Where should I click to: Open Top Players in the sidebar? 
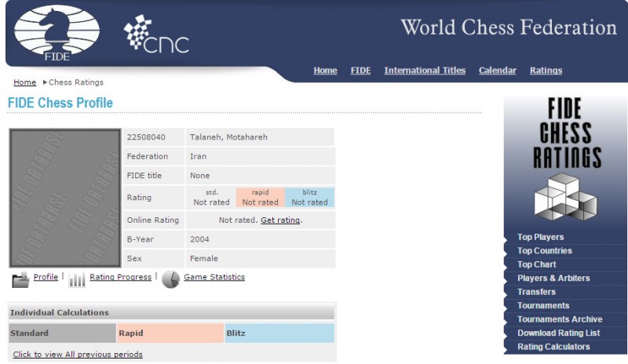(x=540, y=237)
